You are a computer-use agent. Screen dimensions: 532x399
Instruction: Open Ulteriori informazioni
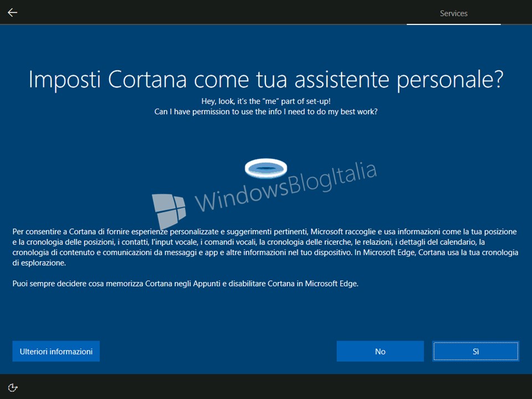point(56,351)
